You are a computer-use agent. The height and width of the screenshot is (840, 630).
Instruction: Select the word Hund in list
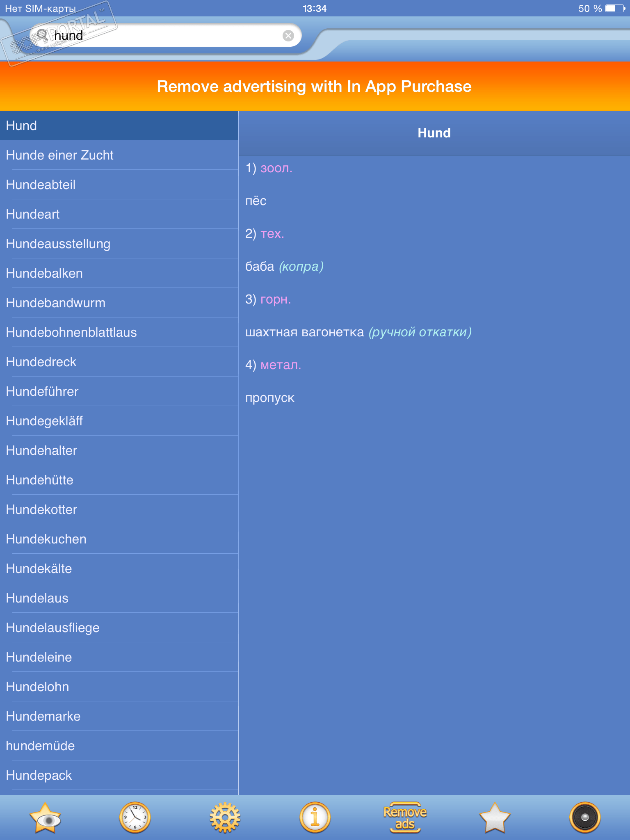[119, 126]
